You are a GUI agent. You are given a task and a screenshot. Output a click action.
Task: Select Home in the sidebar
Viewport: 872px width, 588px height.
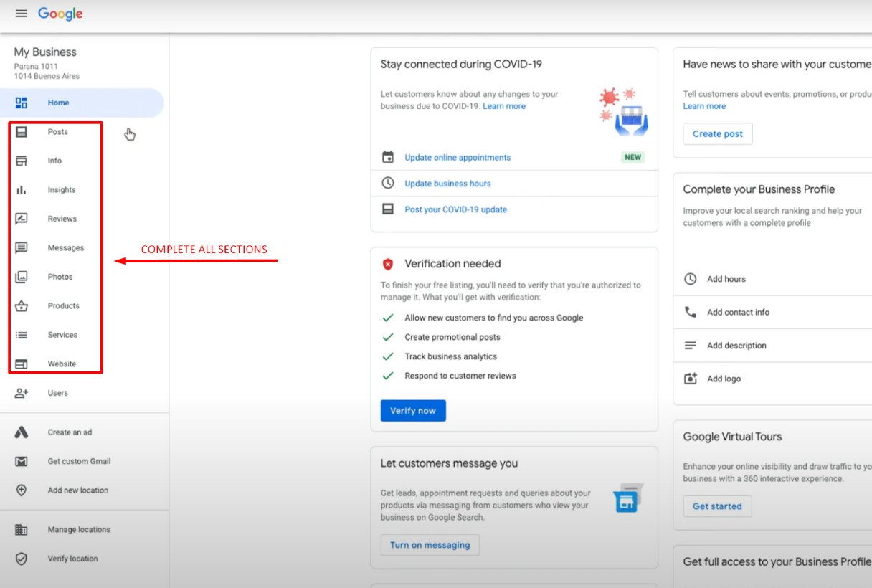tap(82, 103)
